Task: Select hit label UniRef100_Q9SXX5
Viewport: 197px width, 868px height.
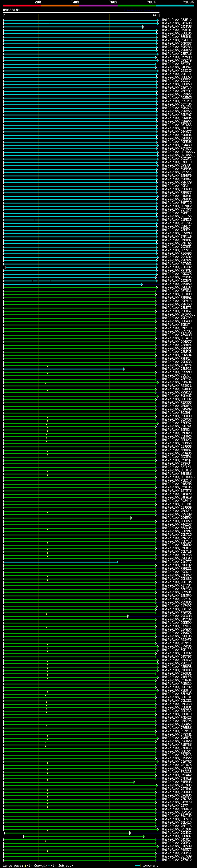Action: 177,71
